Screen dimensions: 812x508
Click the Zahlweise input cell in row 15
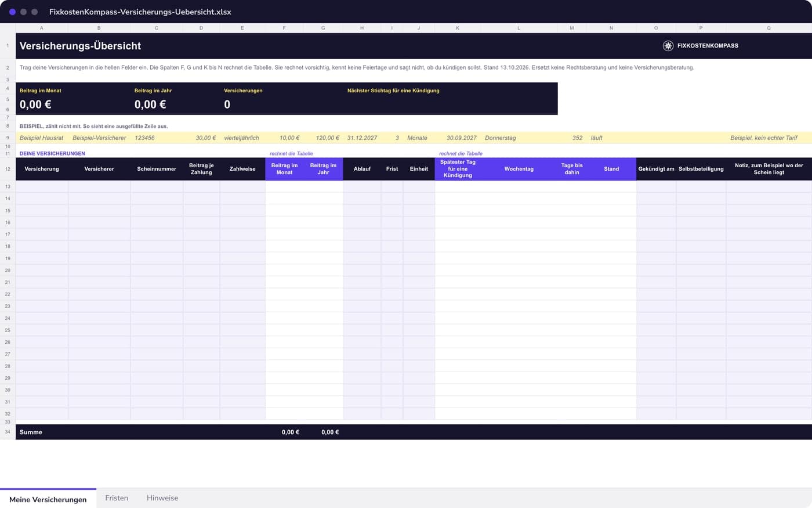click(x=242, y=210)
